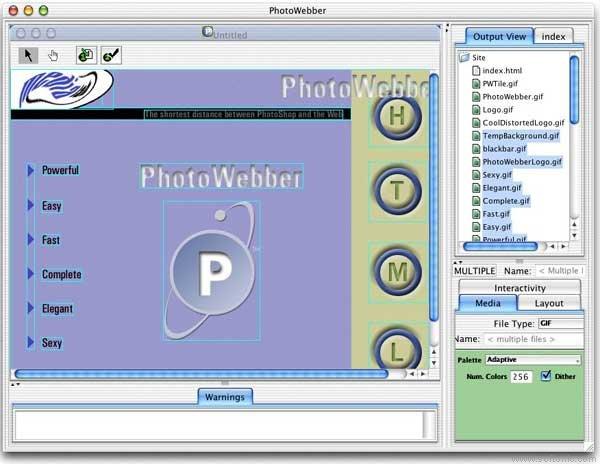Click the blackbar.gif file icon
Screen dimensions: 600x464
pyautogui.click(x=476, y=149)
